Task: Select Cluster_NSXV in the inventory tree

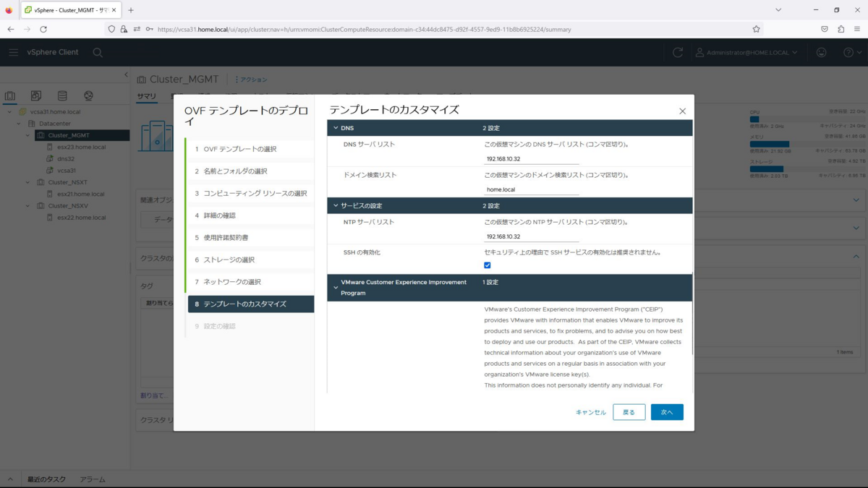Action: (67, 205)
